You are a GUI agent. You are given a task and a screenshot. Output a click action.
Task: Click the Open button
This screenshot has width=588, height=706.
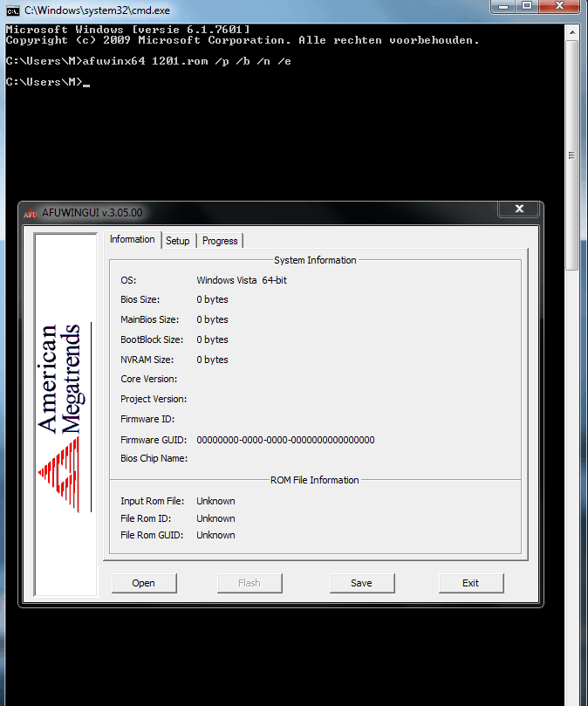pyautogui.click(x=144, y=583)
